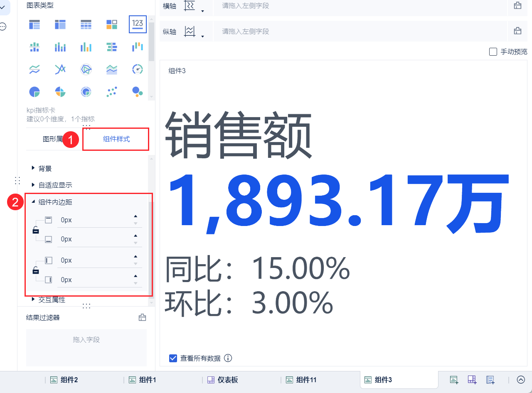This screenshot has height=393, width=532.
Task: Open the horizontal axis field toolbox icon
Action: 518,6
